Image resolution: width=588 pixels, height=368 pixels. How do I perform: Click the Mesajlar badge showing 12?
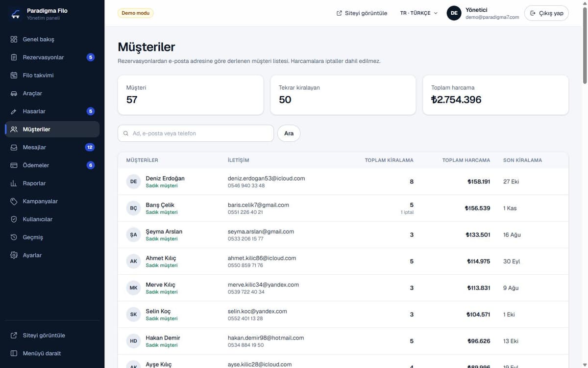point(90,147)
